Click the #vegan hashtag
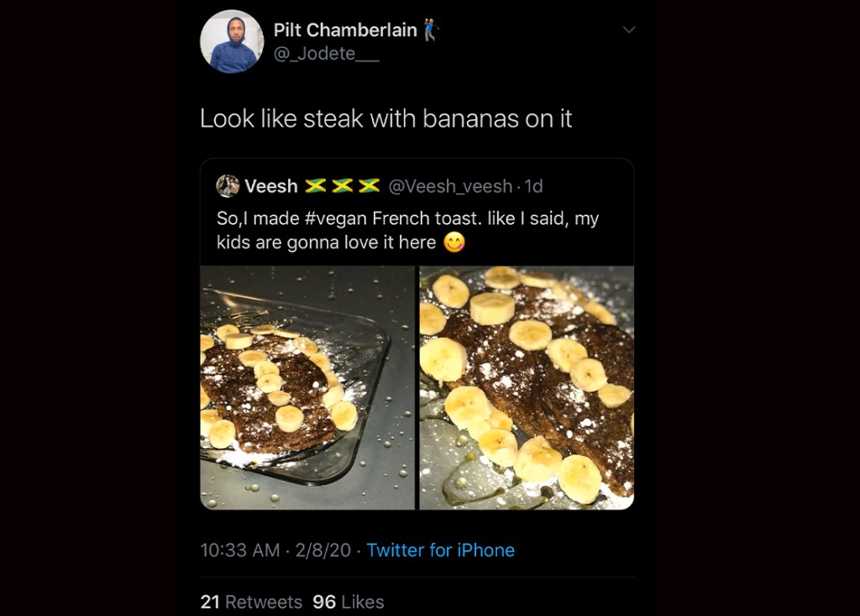 (x=337, y=219)
